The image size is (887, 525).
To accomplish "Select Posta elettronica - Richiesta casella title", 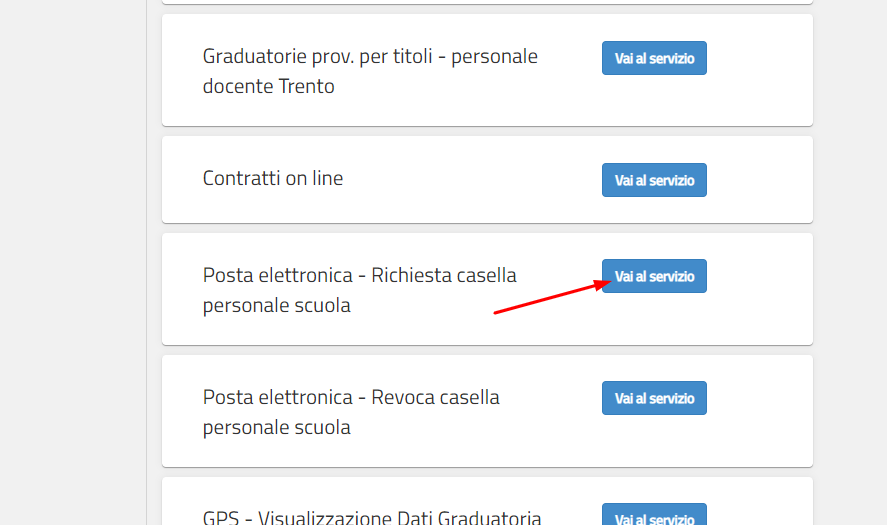I will [359, 275].
